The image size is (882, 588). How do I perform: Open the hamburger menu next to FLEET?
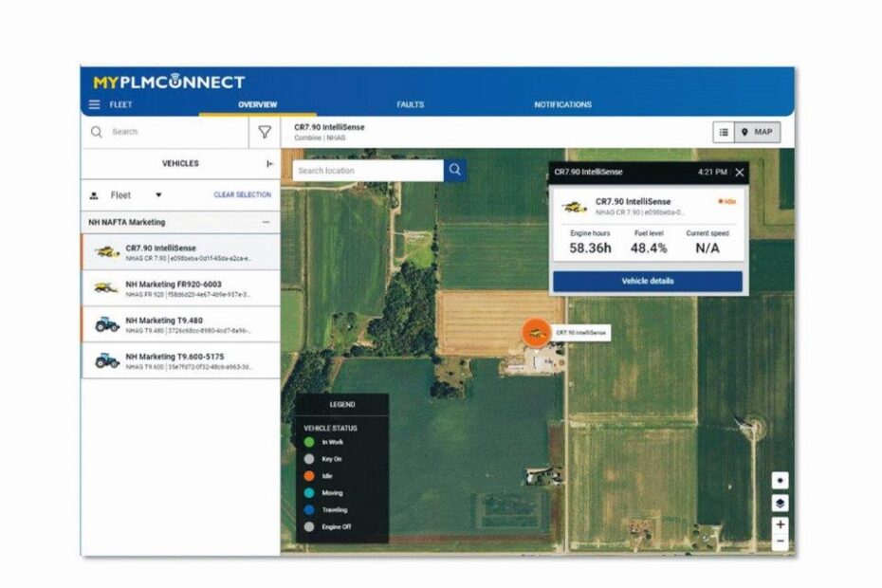[x=95, y=104]
